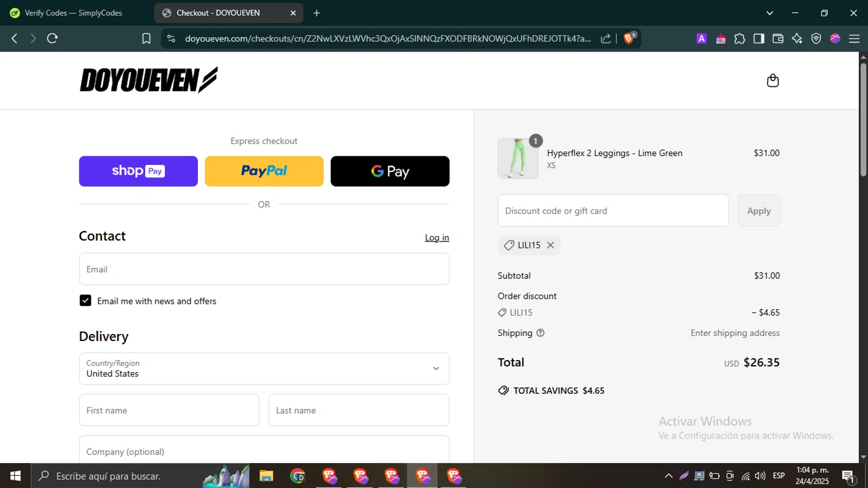Image resolution: width=868 pixels, height=488 pixels.
Task: Click the Hyperflex 2 Leggings - Lime Green text
Action: pos(615,153)
